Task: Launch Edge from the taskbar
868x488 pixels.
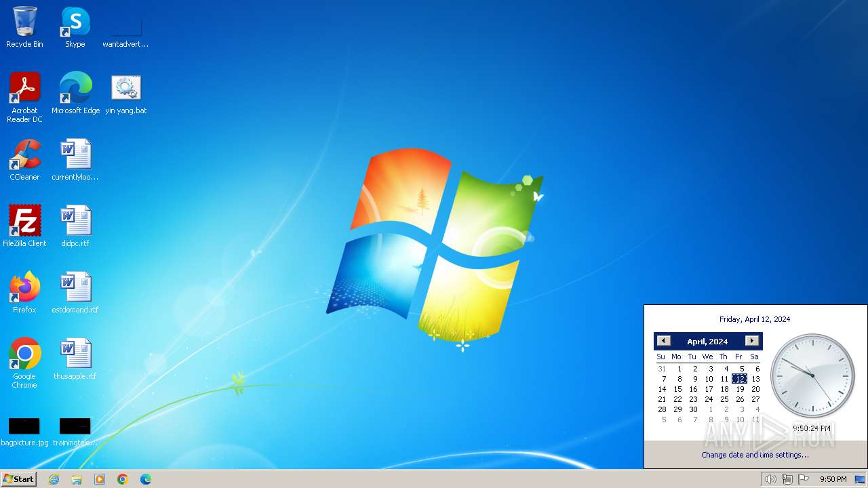Action: click(146, 479)
